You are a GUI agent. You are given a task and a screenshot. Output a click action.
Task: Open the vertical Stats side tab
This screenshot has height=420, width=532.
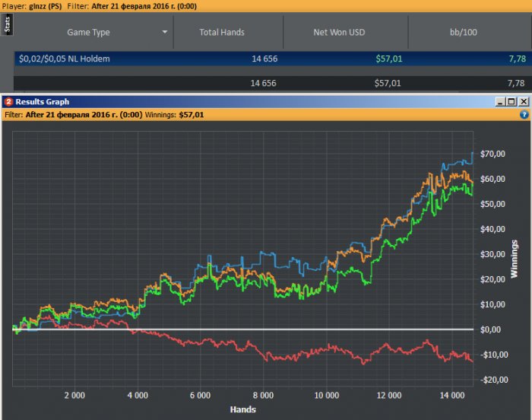click(7, 24)
